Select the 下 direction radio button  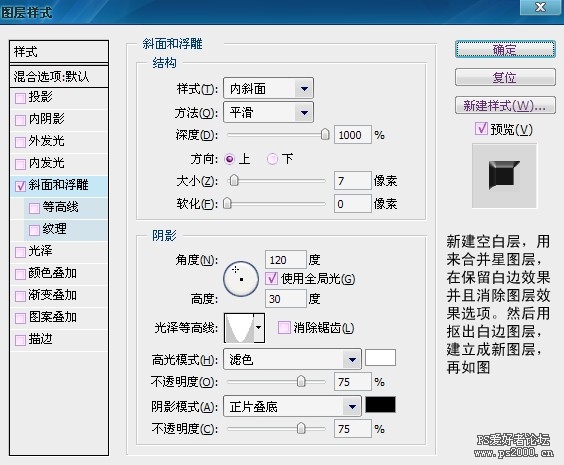click(272, 159)
